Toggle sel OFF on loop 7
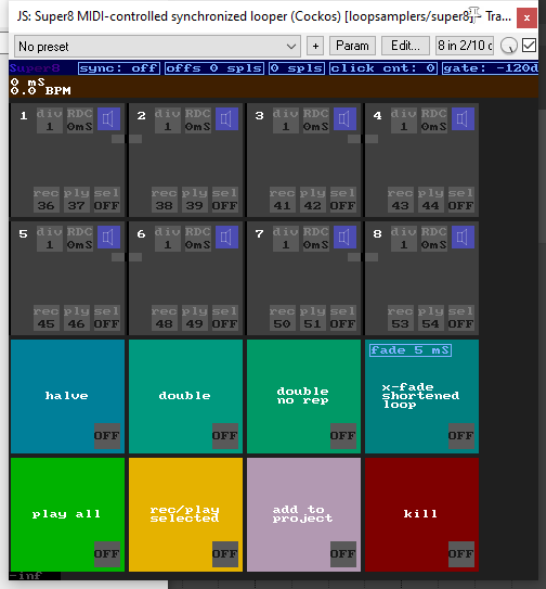546x589 pixels. 343,318
